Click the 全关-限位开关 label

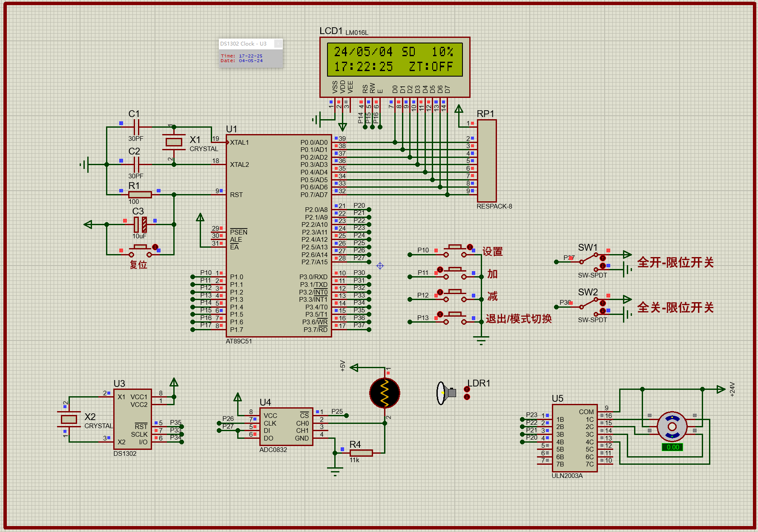tap(675, 307)
